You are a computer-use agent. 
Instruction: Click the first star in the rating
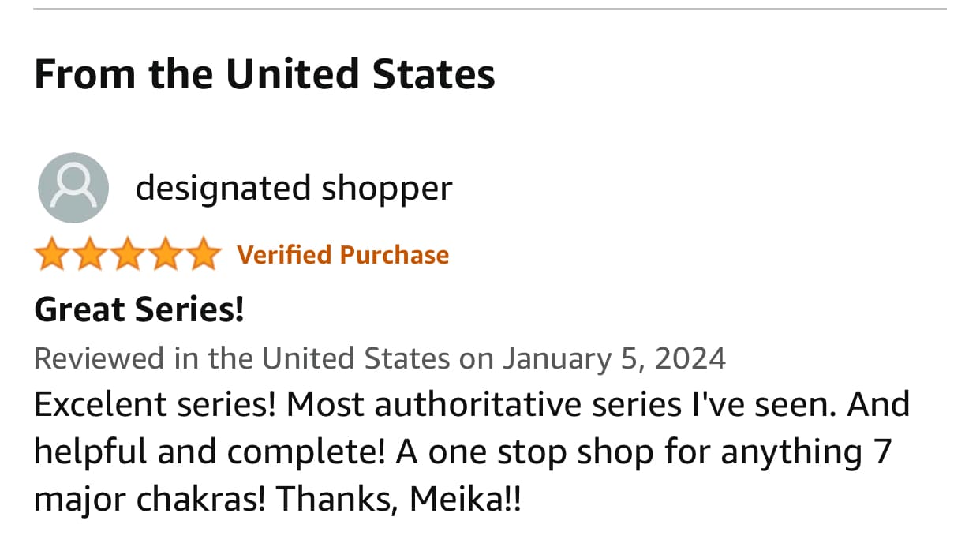[51, 255]
